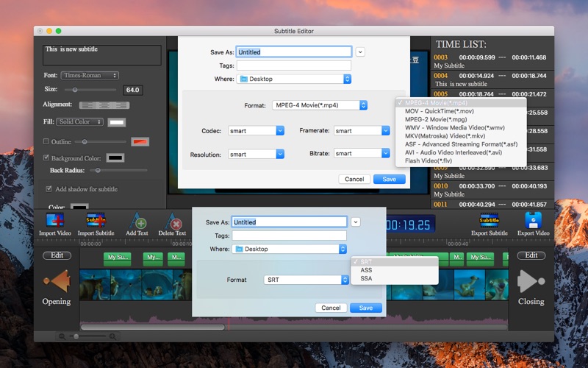Open the SRT format dropdown
The width and height of the screenshot is (588, 368).
click(306, 280)
